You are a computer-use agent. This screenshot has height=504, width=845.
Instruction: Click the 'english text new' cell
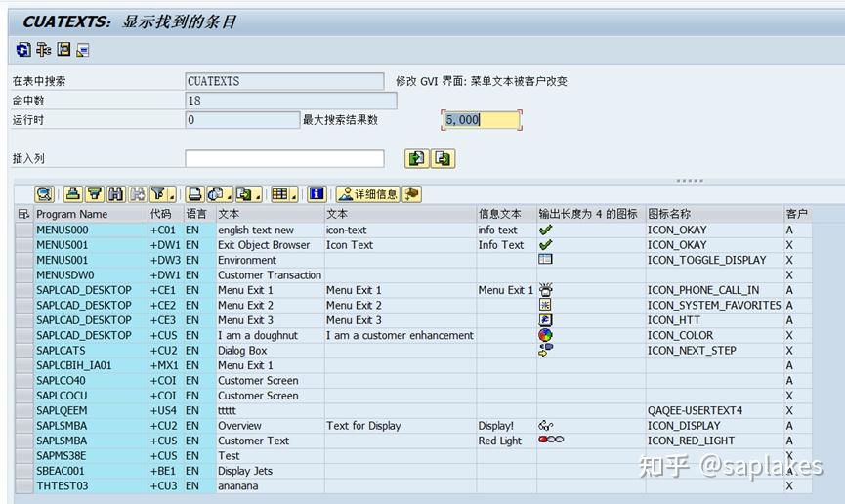pos(270,230)
